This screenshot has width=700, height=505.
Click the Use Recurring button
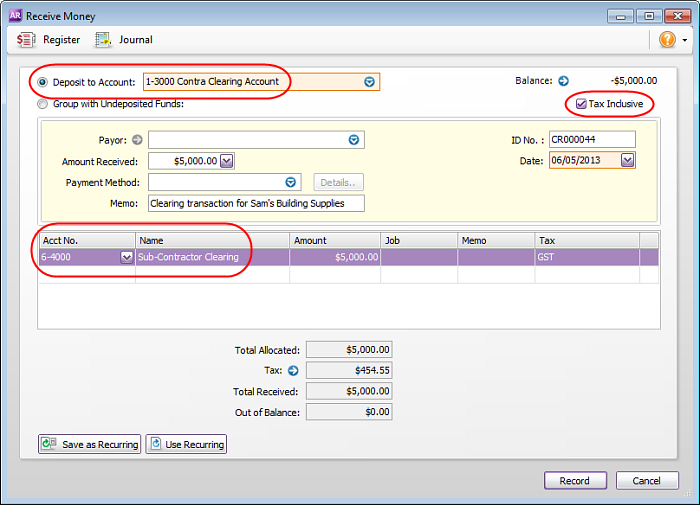tap(186, 444)
